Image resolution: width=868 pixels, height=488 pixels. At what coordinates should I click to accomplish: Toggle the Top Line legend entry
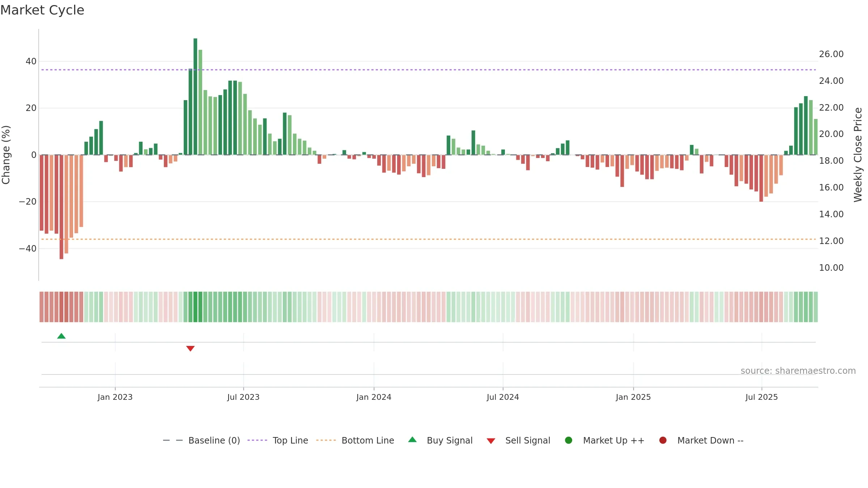tap(278, 440)
